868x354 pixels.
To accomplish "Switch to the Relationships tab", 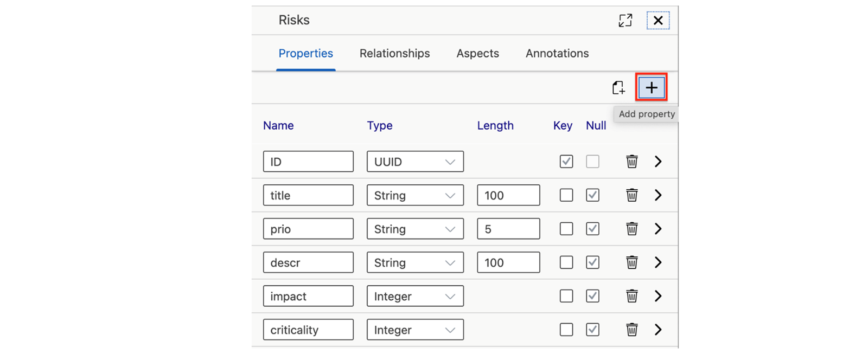I will (394, 53).
